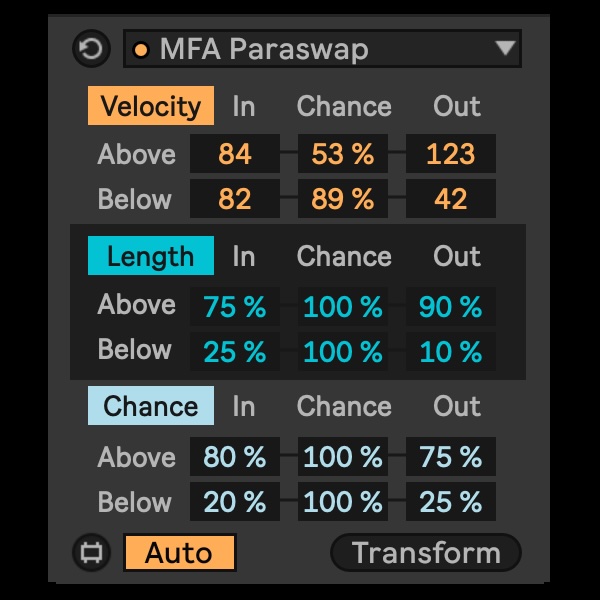Click the Length Above In 75 % field

point(235,307)
